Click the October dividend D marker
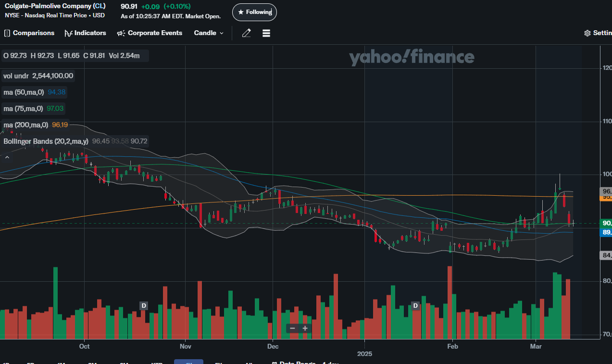612x364 pixels. (x=143, y=305)
